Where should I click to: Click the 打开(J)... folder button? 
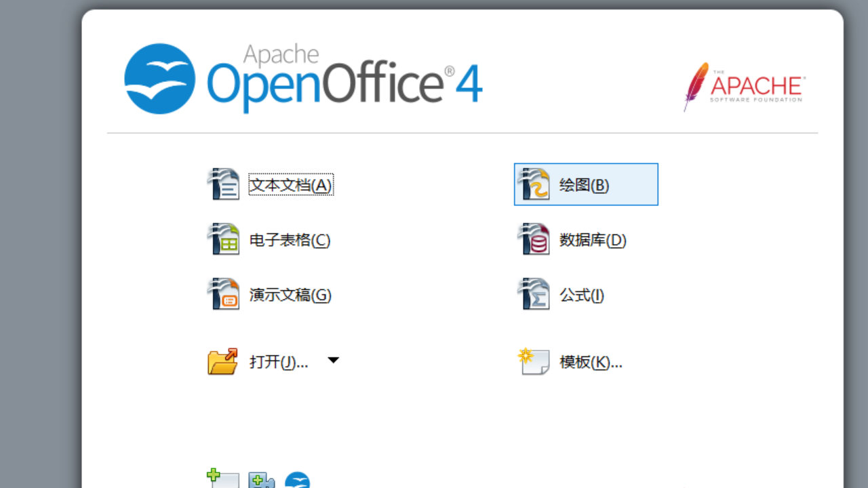pos(258,362)
